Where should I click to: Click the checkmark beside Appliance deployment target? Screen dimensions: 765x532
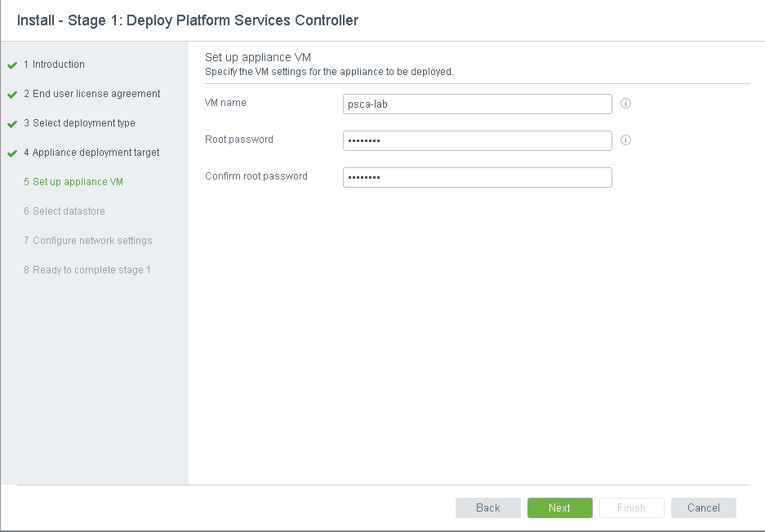[12, 153]
